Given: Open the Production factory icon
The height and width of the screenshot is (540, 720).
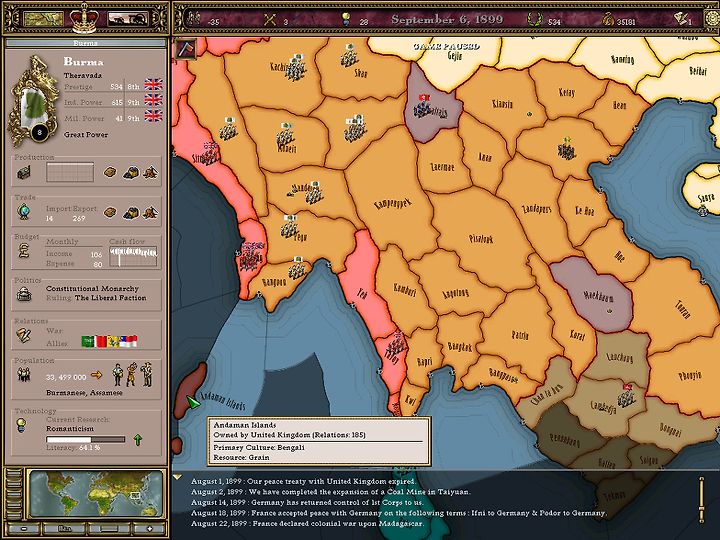Looking at the screenshot, I should [24, 173].
